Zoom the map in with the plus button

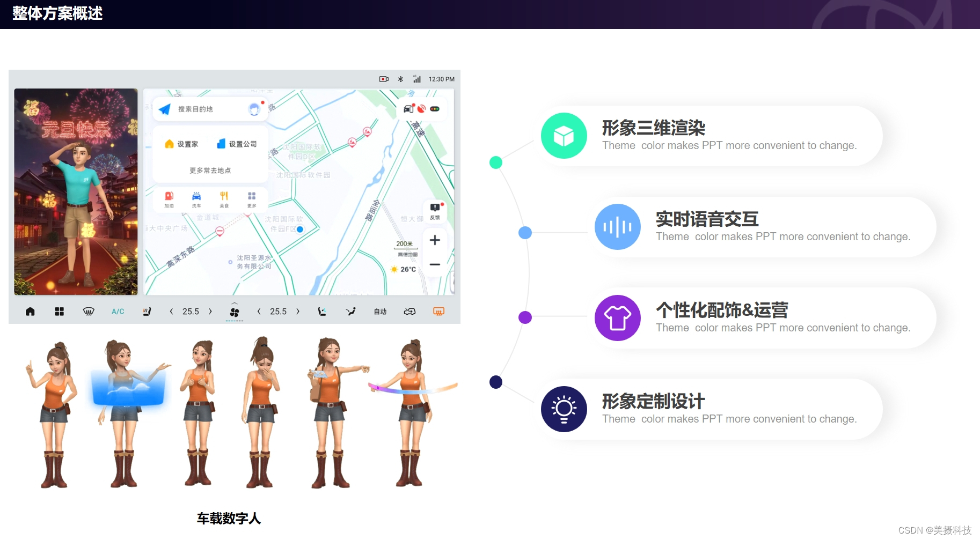click(x=435, y=240)
